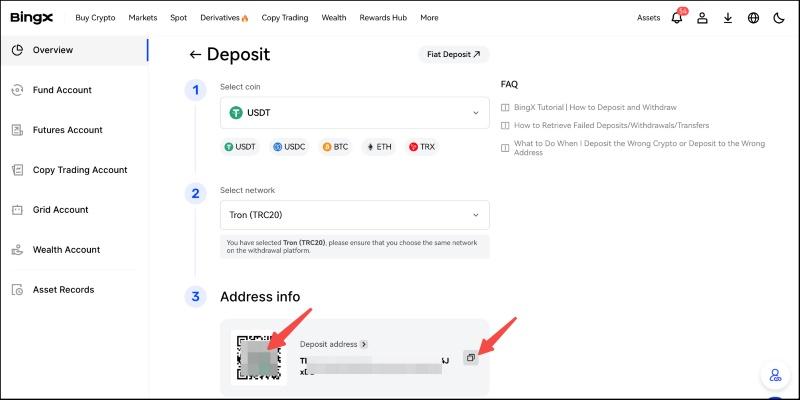Click the Fiat Deposit button

pos(454,55)
